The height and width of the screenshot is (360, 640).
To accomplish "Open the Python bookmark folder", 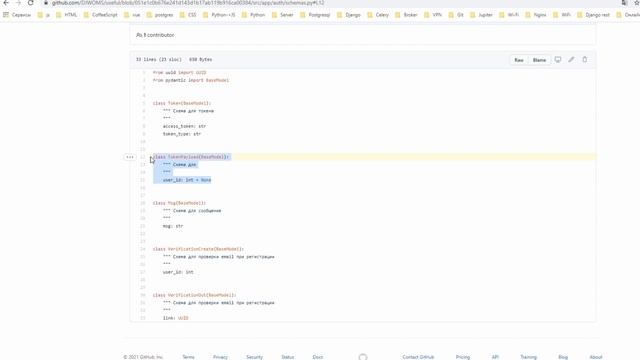I will [x=253, y=15].
